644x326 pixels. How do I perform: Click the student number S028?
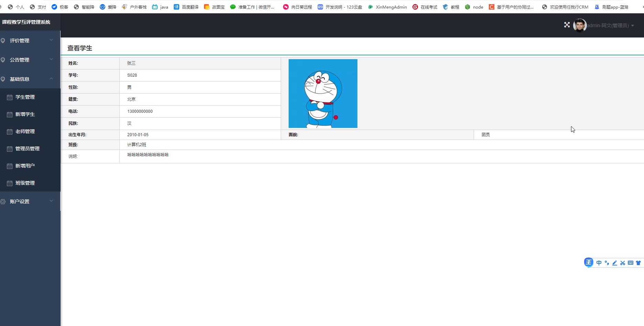coord(132,75)
